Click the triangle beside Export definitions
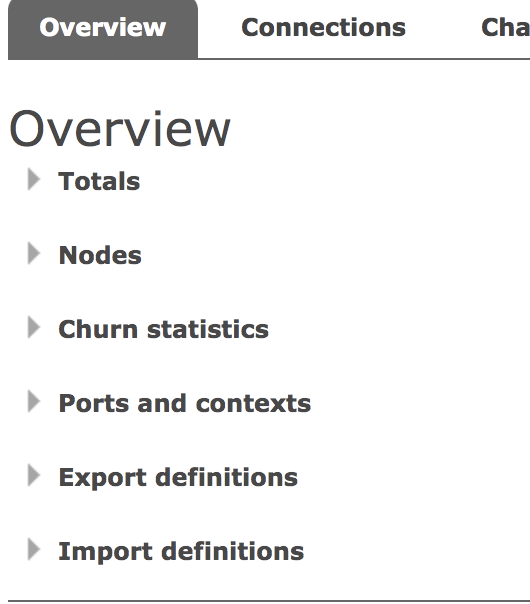The height and width of the screenshot is (604, 530). [x=34, y=475]
